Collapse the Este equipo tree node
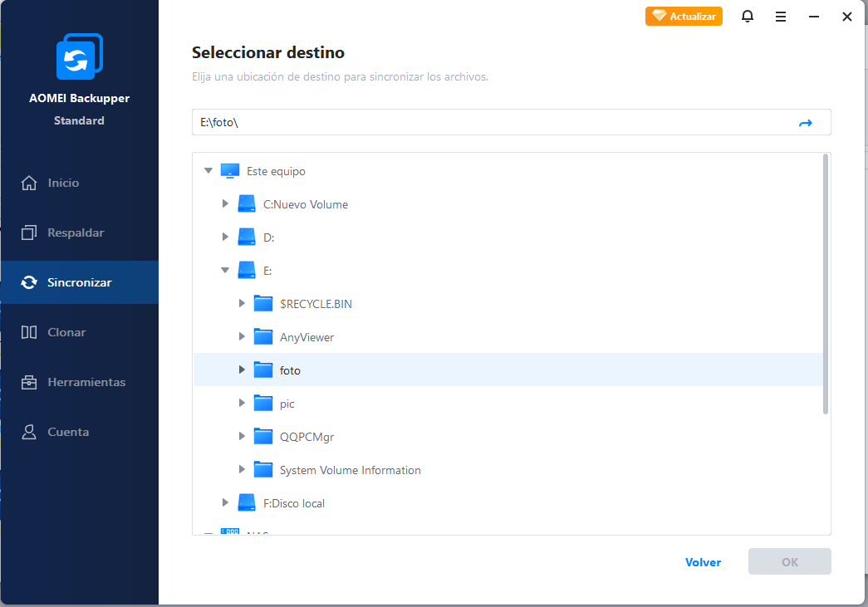868x607 pixels. pyautogui.click(x=208, y=171)
